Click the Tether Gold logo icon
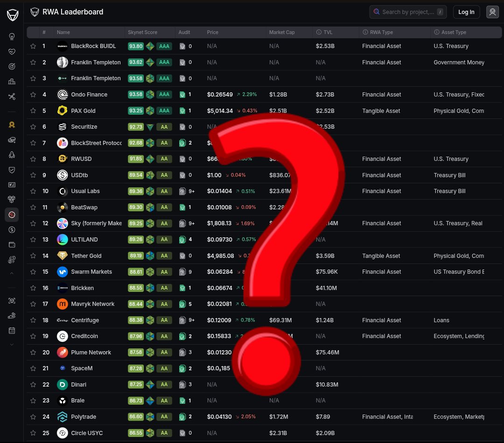Screen dimensions: 504x443 pos(63,256)
